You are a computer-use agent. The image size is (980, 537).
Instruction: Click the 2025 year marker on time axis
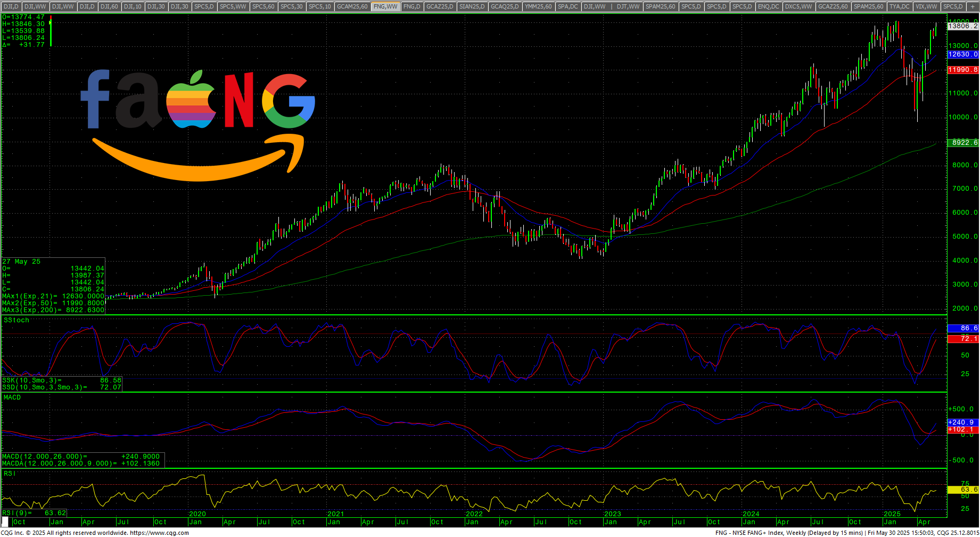pos(892,514)
